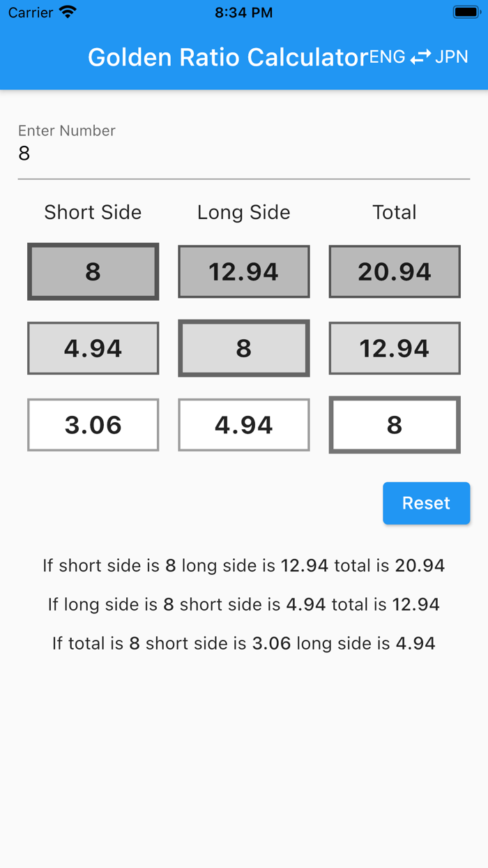Click the clock showing 8:34 PM

[x=243, y=12]
